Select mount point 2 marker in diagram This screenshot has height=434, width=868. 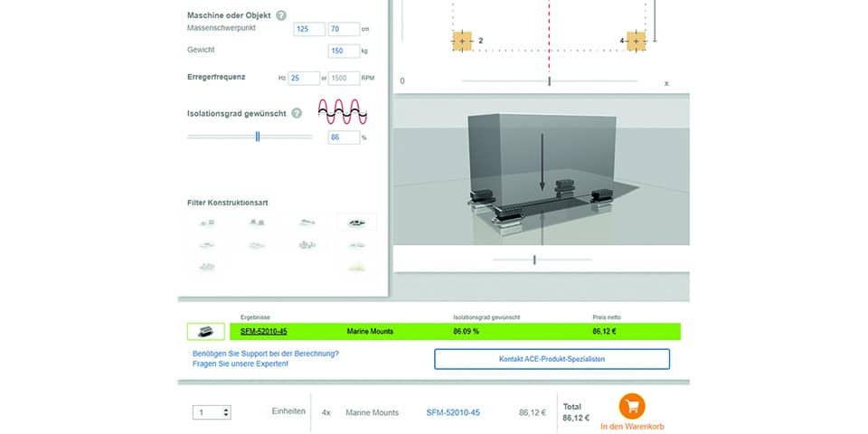pos(461,41)
